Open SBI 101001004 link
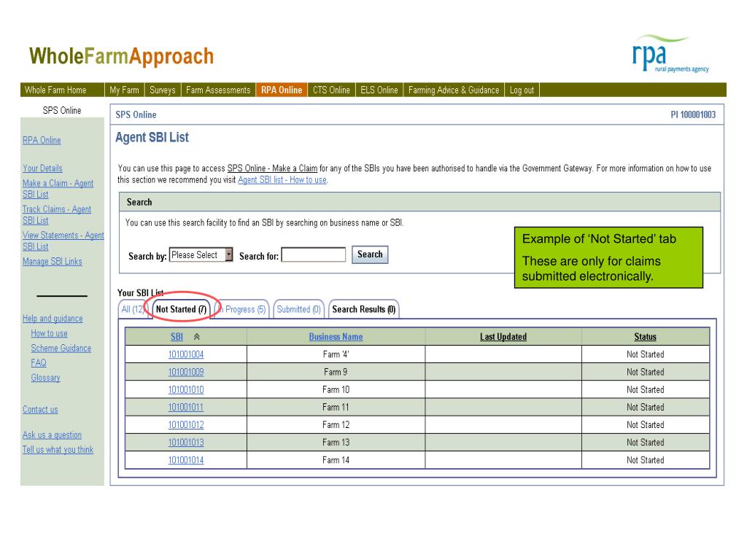This screenshot has width=747, height=560. 186,354
